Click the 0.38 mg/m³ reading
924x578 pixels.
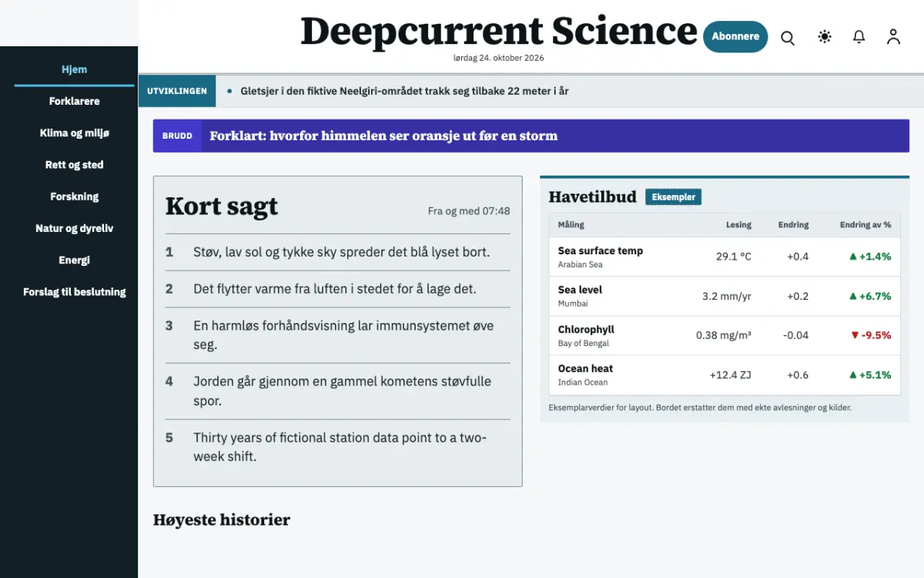click(724, 335)
